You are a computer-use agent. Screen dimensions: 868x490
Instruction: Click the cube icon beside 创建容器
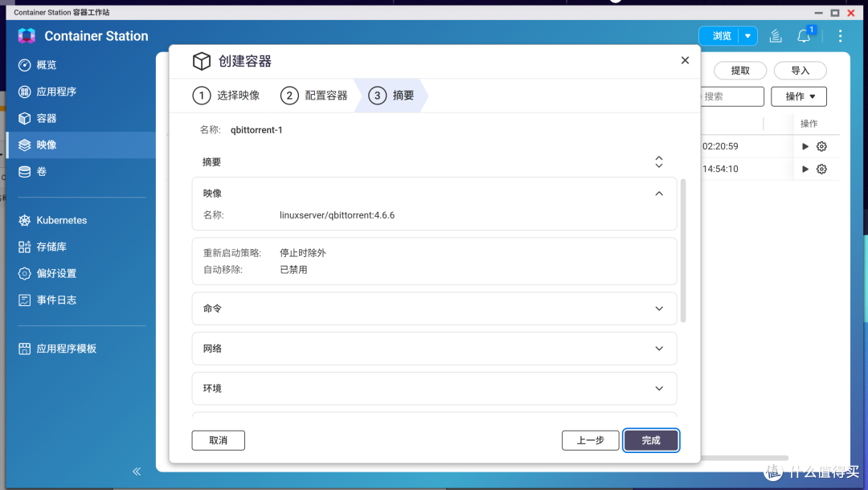(x=202, y=61)
